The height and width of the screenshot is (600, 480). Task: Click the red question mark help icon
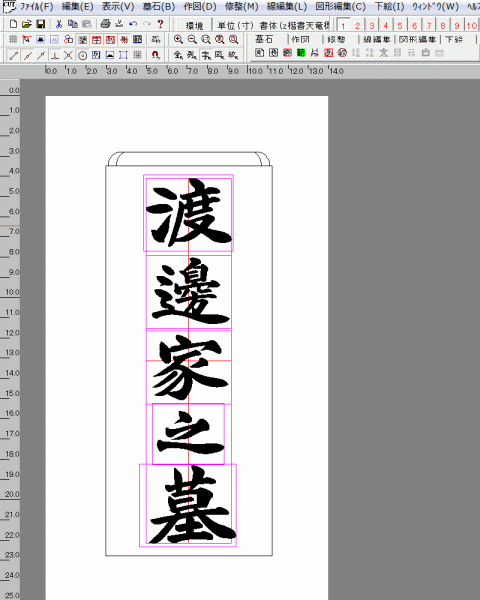tap(160, 24)
